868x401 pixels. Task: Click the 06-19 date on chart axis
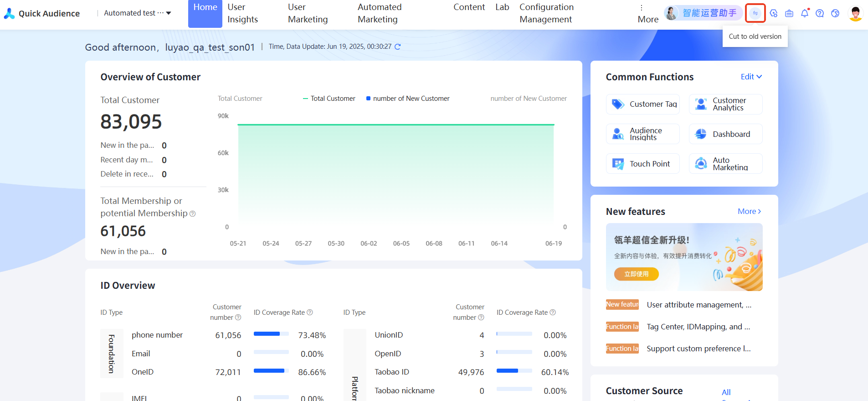click(554, 244)
